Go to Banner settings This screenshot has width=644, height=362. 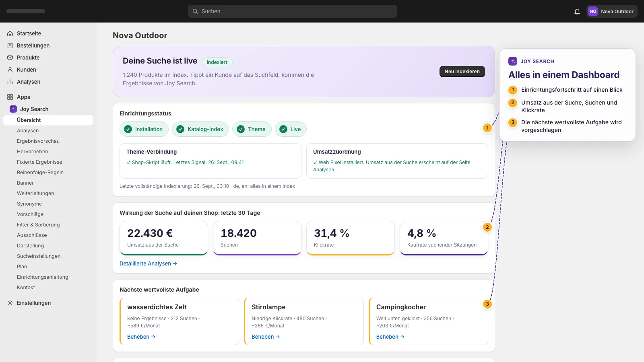48,183
